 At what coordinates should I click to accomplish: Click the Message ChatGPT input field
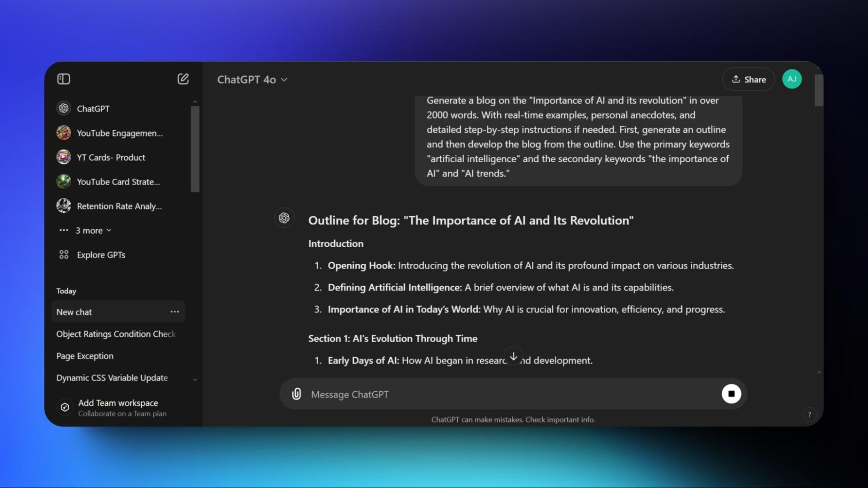tap(514, 394)
